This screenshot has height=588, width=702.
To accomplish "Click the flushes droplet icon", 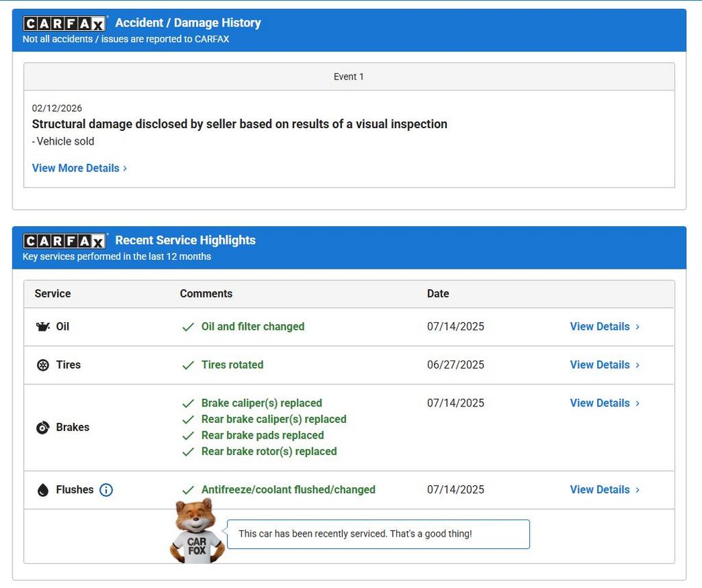I will click(x=43, y=490).
